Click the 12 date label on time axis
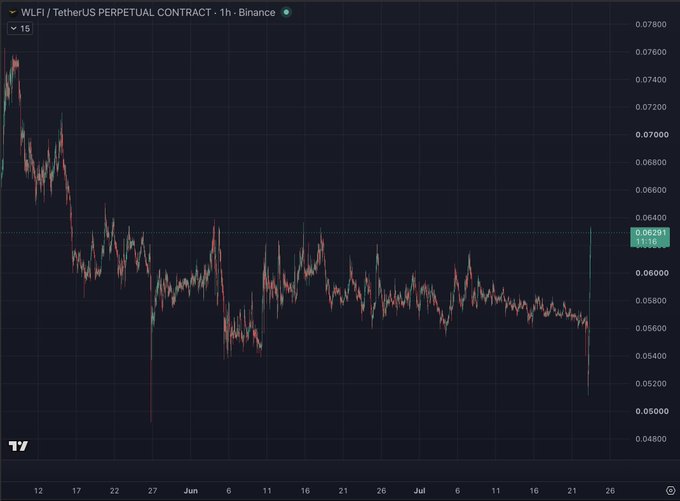 coord(38,491)
